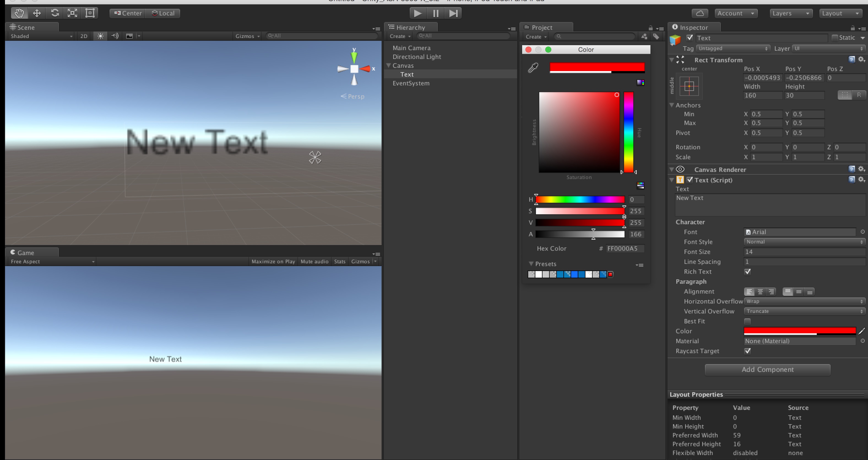Open the Tag Untagged dropdown
This screenshot has height=460, width=868.
pos(733,48)
